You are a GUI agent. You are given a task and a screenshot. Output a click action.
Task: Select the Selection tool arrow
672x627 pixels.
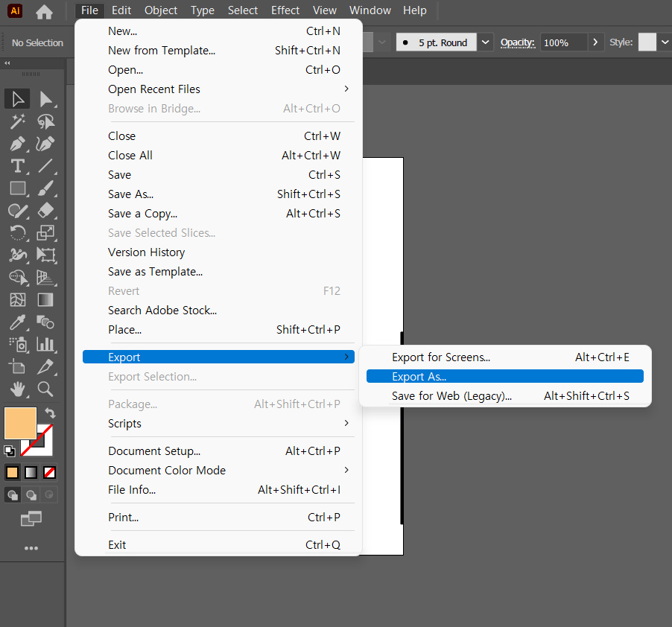tap(17, 99)
